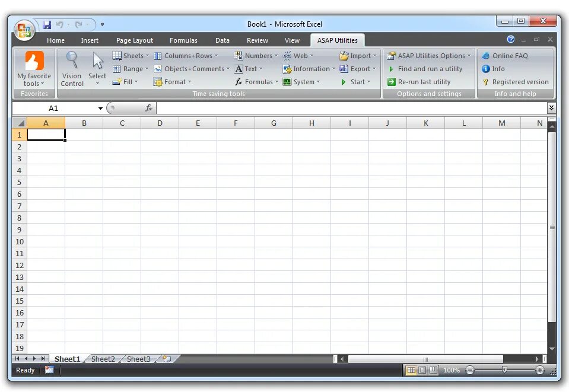
Task: Click Registered version
Action: coord(515,82)
